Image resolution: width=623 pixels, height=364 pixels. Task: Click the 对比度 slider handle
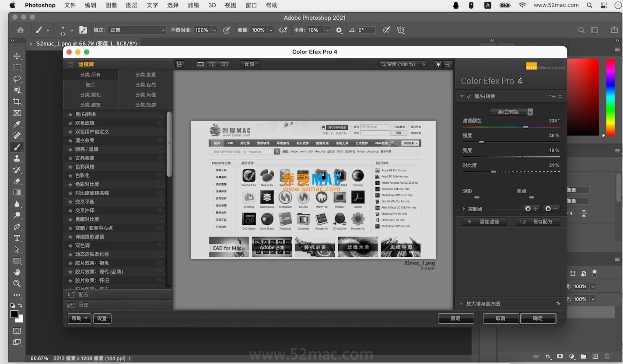[493, 171]
